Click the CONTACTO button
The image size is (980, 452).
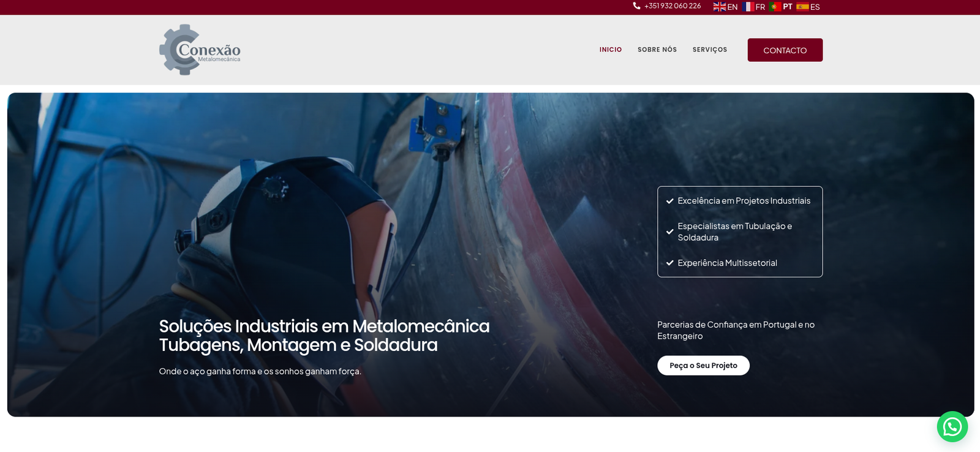pos(785,50)
